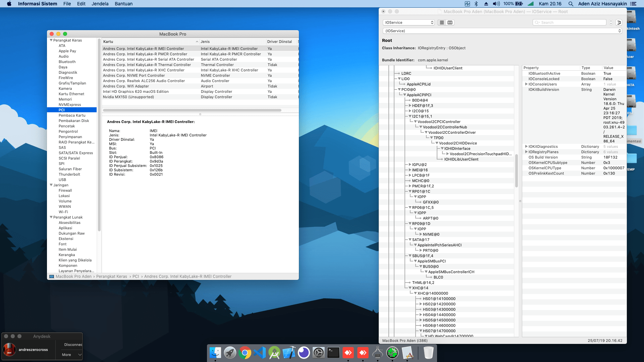Open the Informasi Sistem app menu
This screenshot has width=644, height=362.
point(38,4)
